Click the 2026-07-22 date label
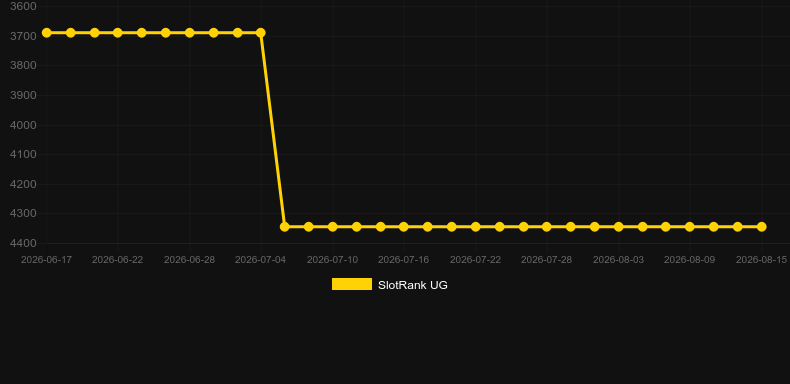Viewport: 790px width, 384px height. pyautogui.click(x=476, y=260)
